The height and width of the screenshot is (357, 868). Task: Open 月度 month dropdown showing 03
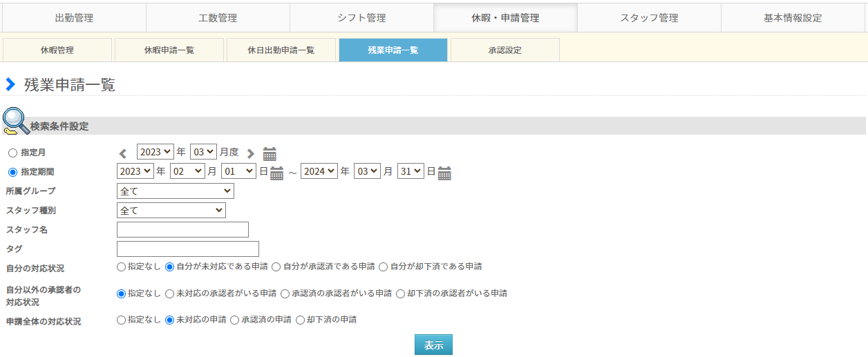point(204,152)
